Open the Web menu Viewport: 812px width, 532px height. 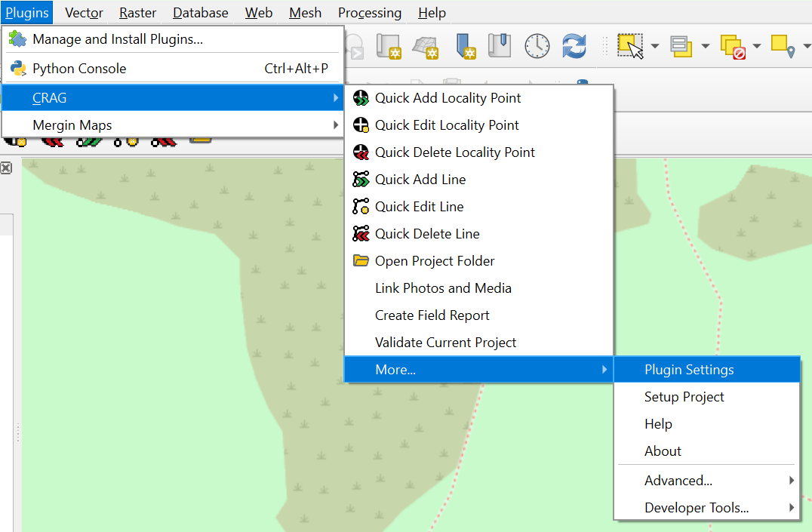(x=258, y=12)
